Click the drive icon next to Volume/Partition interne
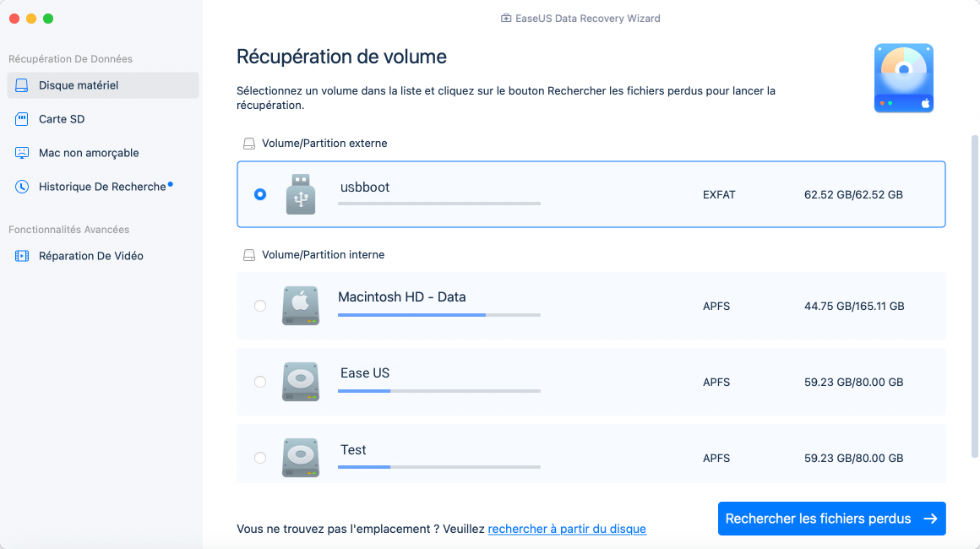Viewport: 980px width, 549px height. coord(248,255)
